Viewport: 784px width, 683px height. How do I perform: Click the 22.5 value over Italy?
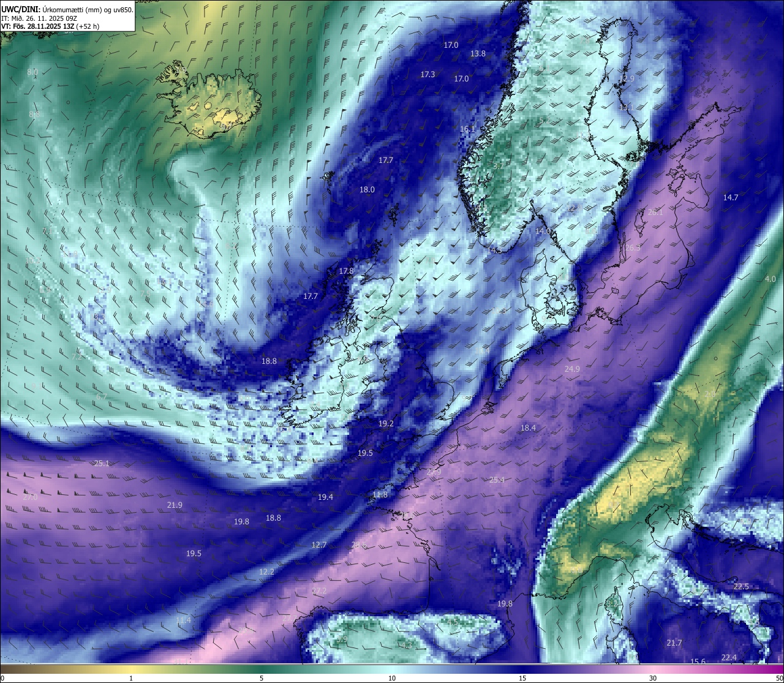point(741,587)
